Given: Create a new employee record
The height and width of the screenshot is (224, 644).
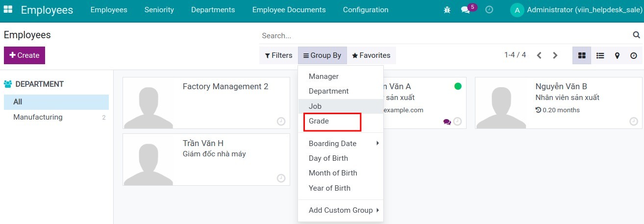Looking at the screenshot, I should [x=25, y=55].
